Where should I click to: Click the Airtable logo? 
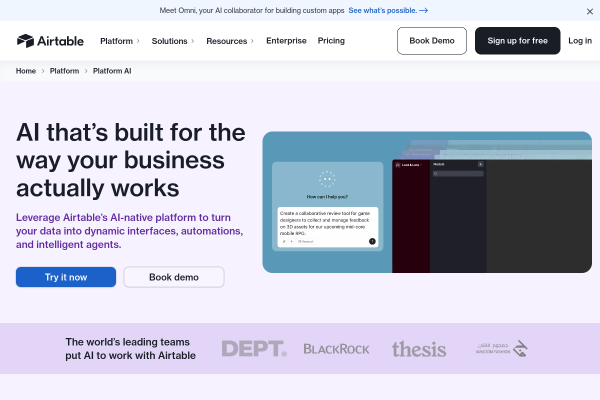[x=50, y=41]
